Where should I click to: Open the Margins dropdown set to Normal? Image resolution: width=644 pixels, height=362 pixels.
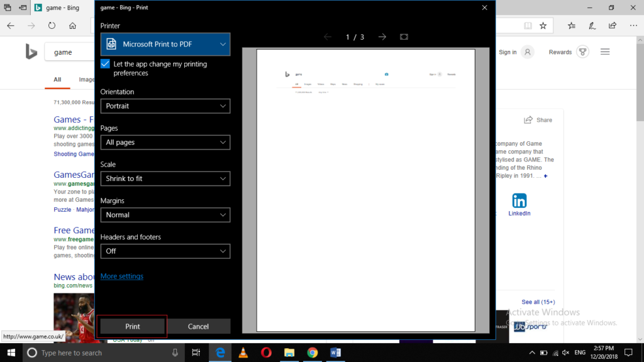[x=165, y=215]
